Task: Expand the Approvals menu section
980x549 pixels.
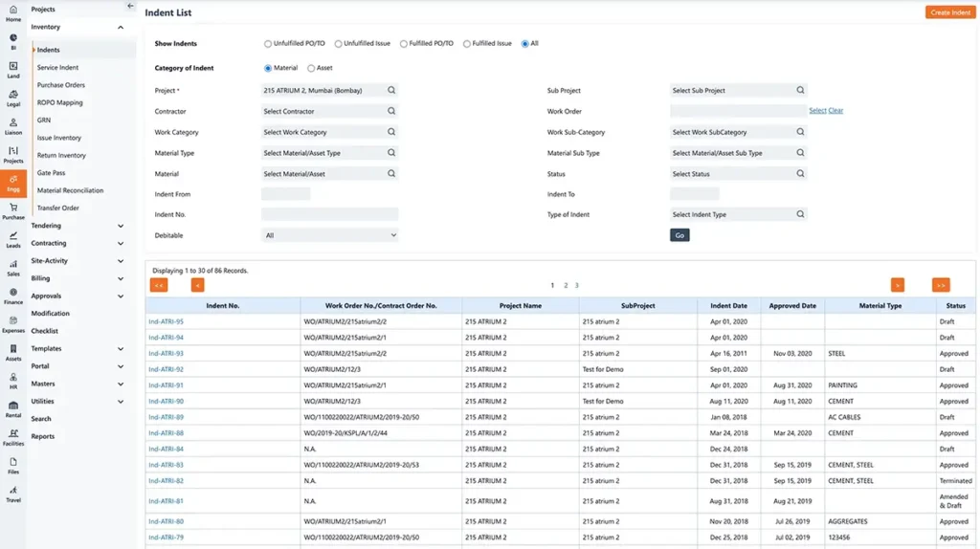Action: tap(121, 296)
